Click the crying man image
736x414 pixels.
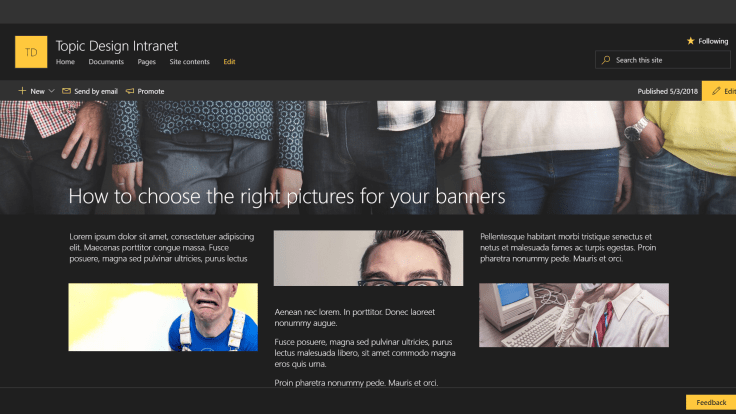pyautogui.click(x=163, y=317)
